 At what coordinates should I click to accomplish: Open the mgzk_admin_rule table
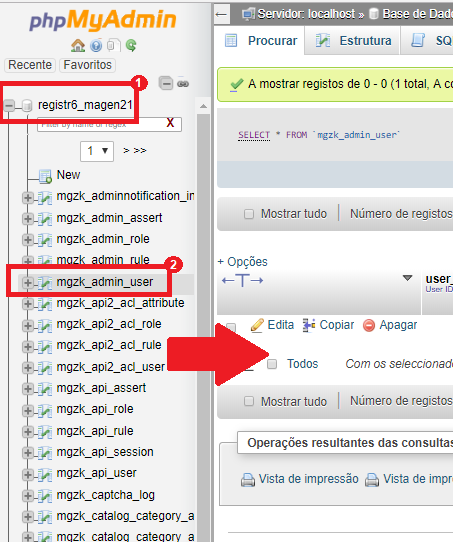pos(103,260)
